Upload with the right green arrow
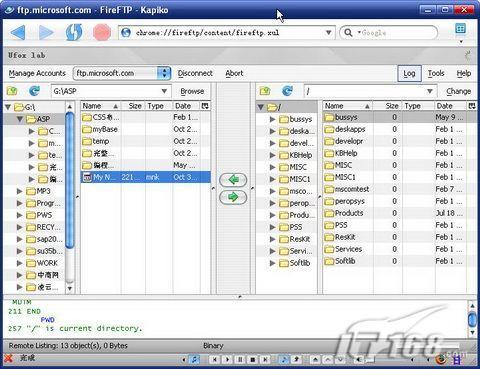 (233, 197)
